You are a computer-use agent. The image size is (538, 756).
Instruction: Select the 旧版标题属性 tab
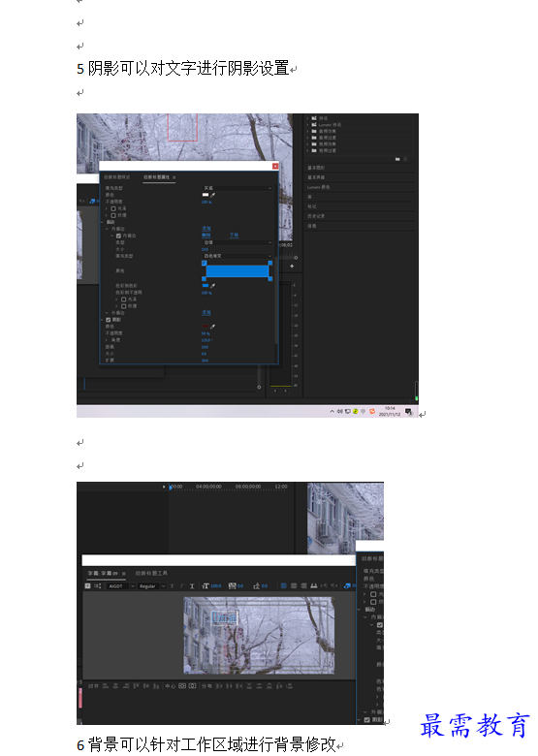(156, 177)
